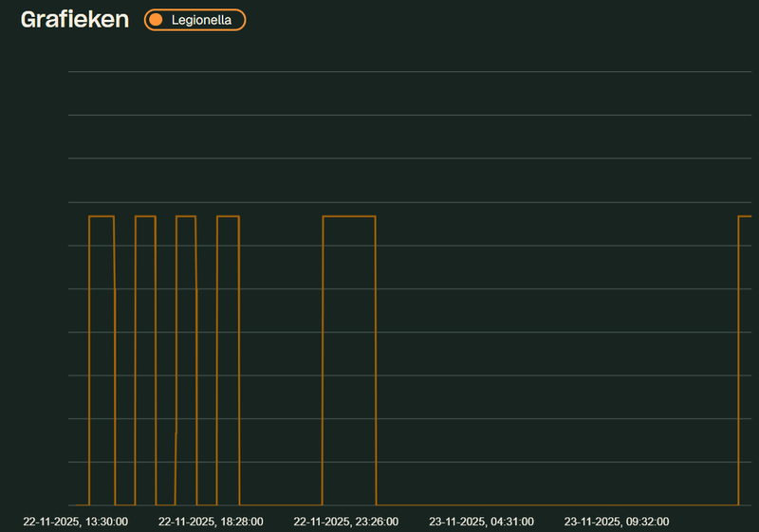Click the orange Legionella color dot
The height and width of the screenshot is (532, 759).
click(156, 20)
